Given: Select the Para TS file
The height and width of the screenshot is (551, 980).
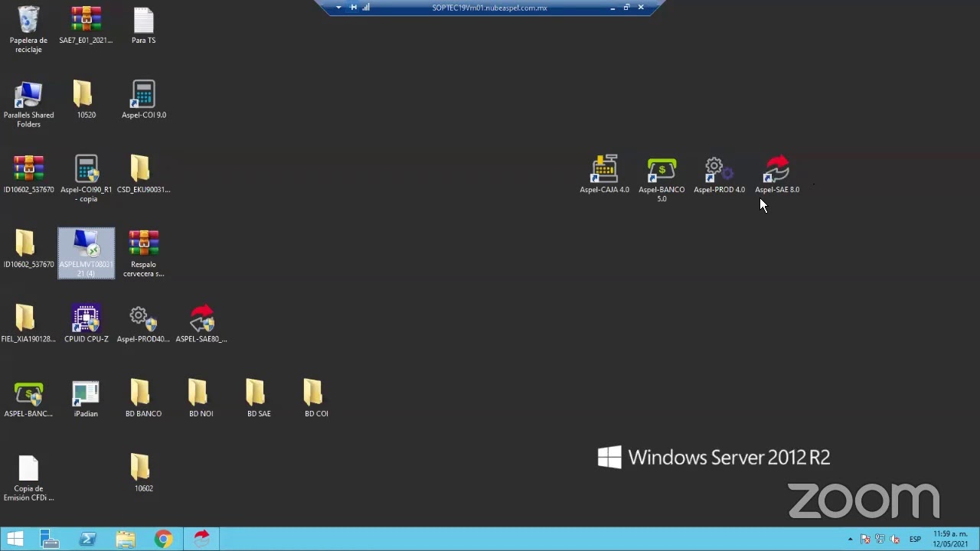Looking at the screenshot, I should point(143,25).
